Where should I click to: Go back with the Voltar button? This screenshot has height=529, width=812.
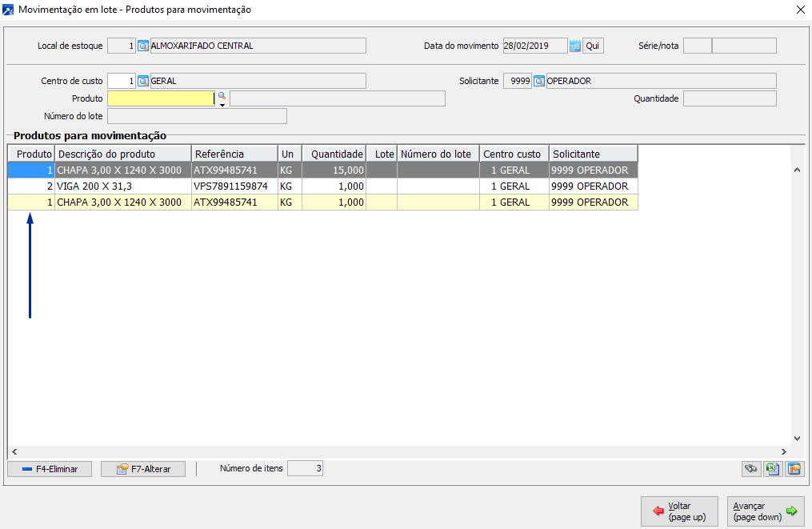point(678,511)
